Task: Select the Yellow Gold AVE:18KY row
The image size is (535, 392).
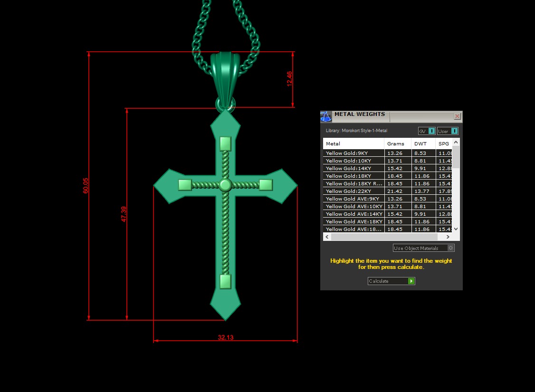Action: tap(387, 221)
